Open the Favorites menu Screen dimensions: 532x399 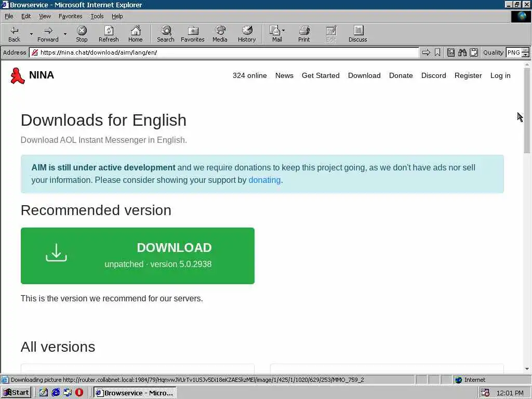tap(70, 16)
